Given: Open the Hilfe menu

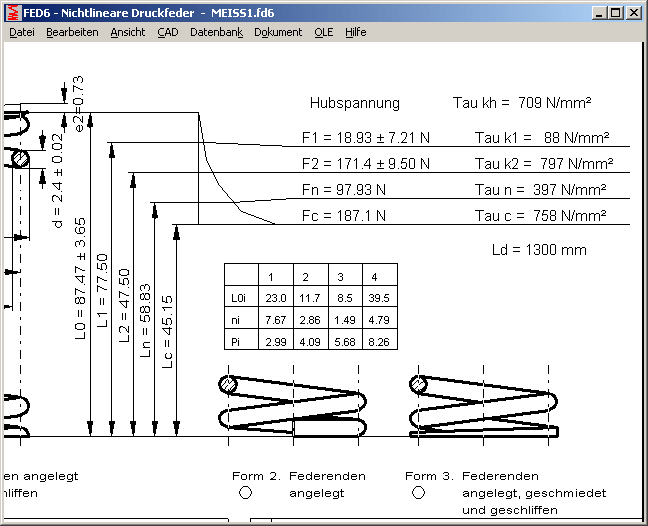Looking at the screenshot, I should [356, 32].
